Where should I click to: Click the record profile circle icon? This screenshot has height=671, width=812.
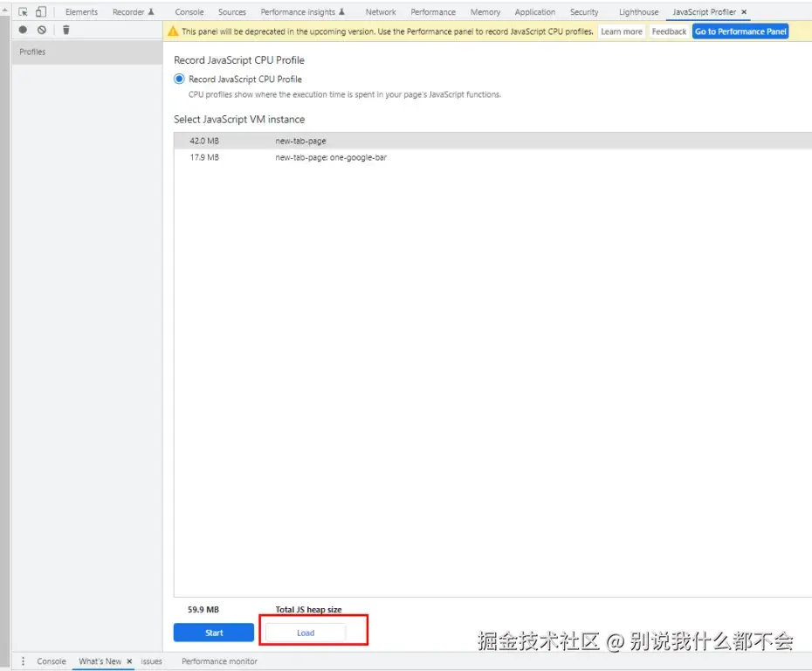pos(23,30)
